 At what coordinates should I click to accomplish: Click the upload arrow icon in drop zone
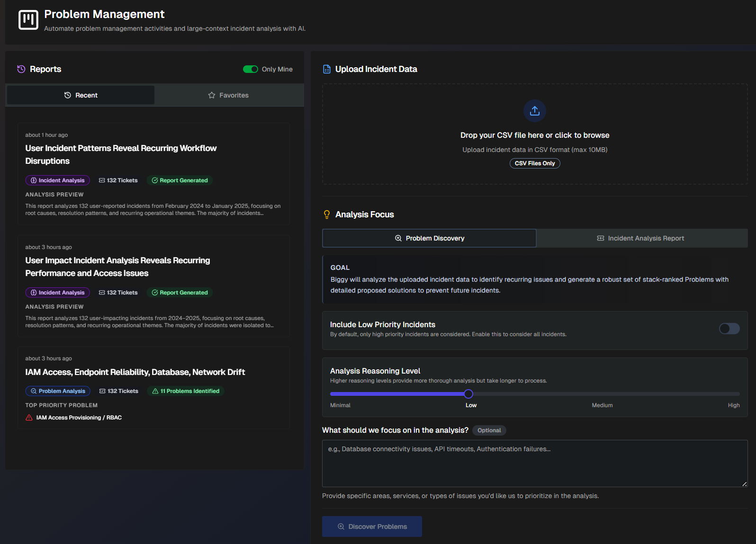click(534, 111)
